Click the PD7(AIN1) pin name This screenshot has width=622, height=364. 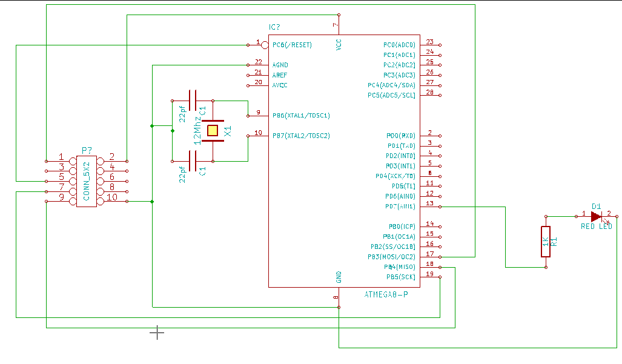coord(400,206)
